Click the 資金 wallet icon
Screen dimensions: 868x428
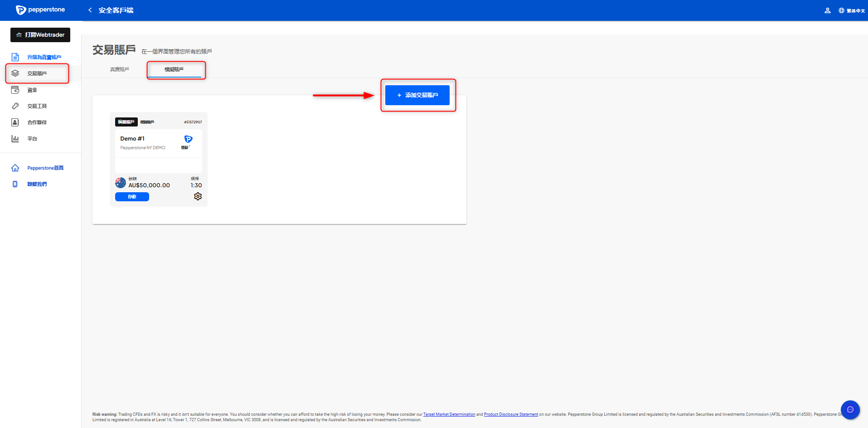point(15,90)
